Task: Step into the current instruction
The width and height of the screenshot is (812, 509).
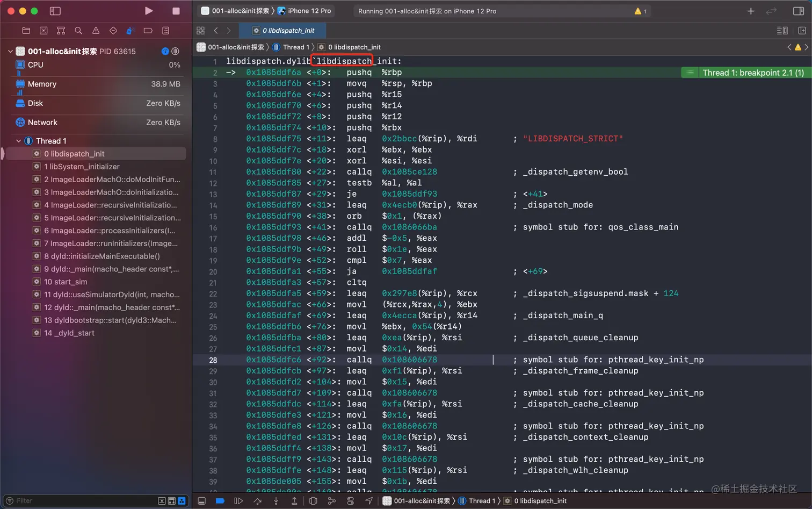Action: tap(276, 501)
